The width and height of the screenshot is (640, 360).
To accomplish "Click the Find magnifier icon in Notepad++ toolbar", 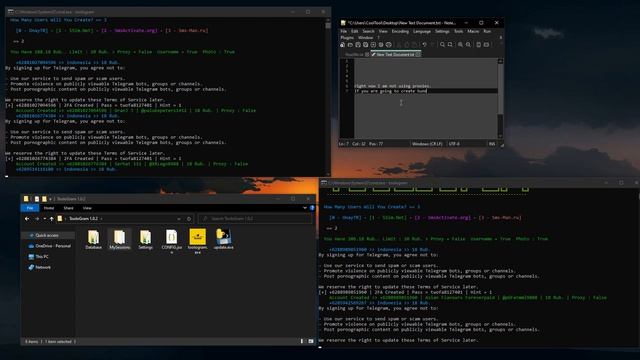I will click(x=442, y=44).
